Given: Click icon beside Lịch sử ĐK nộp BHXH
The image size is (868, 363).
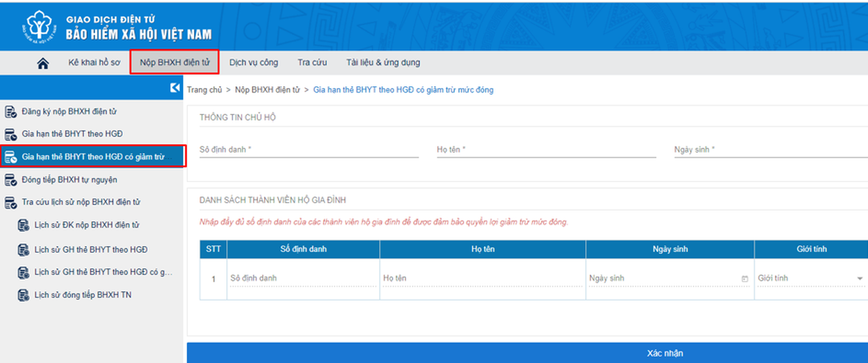Looking at the screenshot, I should click(x=23, y=225).
